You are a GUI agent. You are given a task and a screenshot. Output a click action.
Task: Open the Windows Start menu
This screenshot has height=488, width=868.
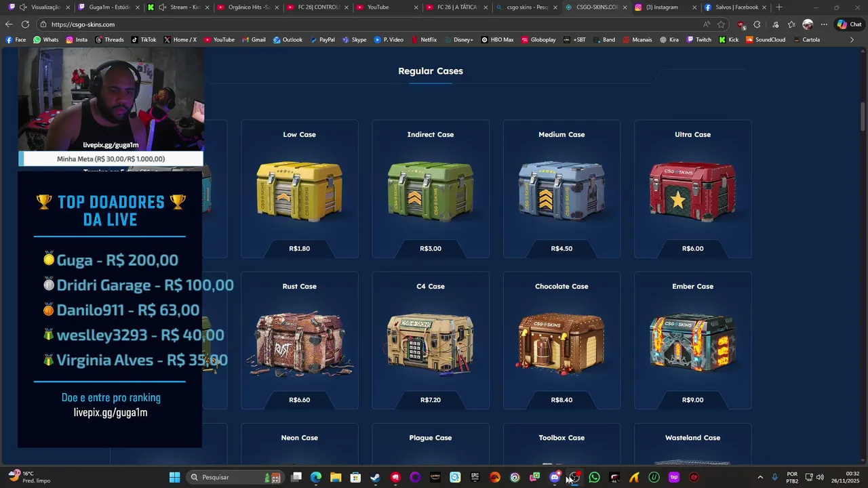point(174,477)
